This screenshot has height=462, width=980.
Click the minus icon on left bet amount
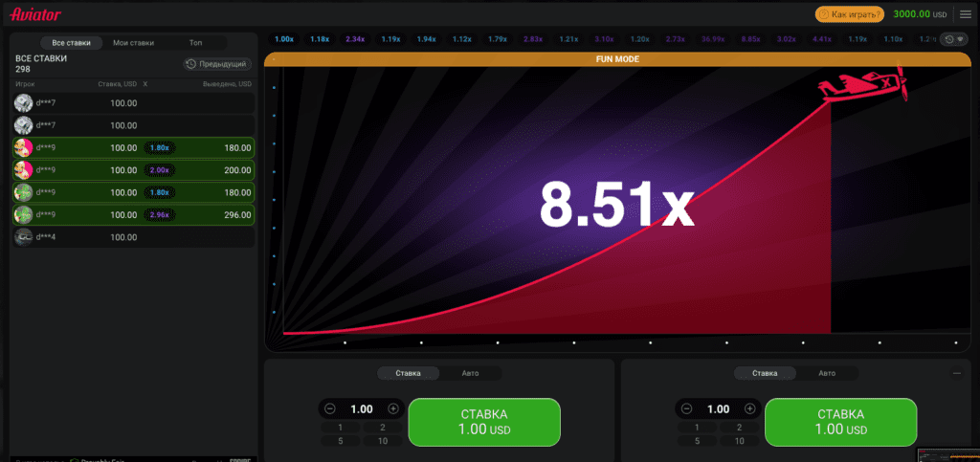330,409
